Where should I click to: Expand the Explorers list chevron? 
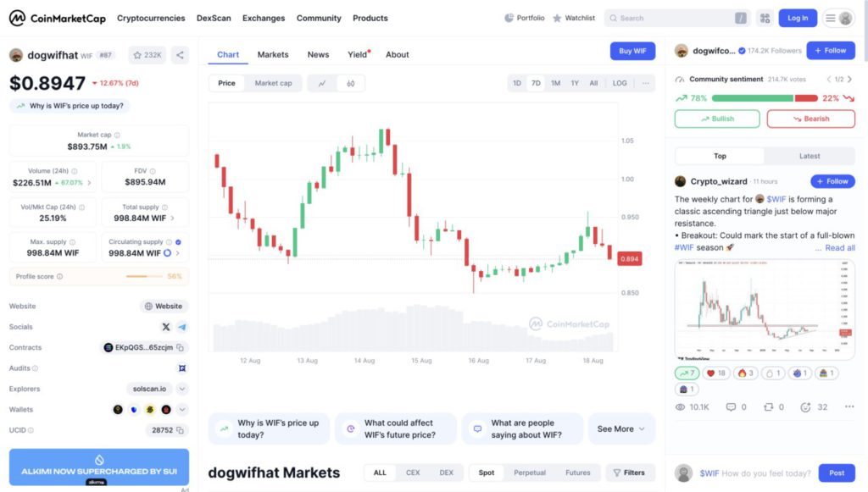[182, 389]
